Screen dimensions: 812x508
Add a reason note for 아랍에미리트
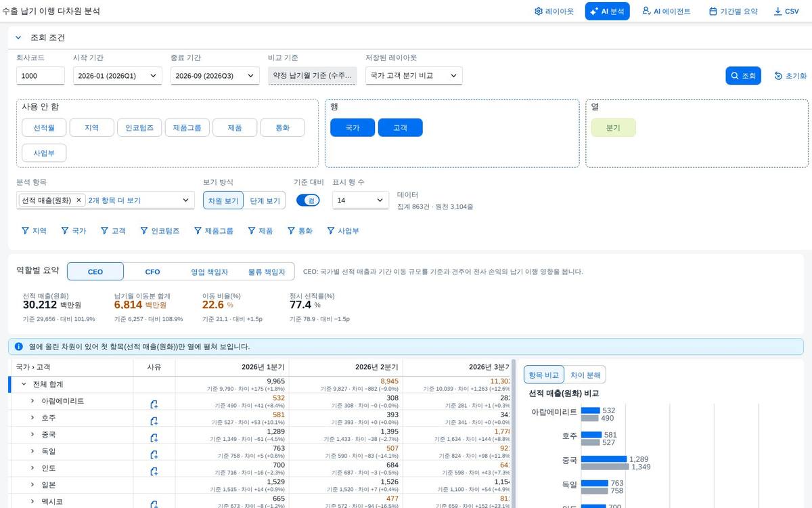point(154,404)
